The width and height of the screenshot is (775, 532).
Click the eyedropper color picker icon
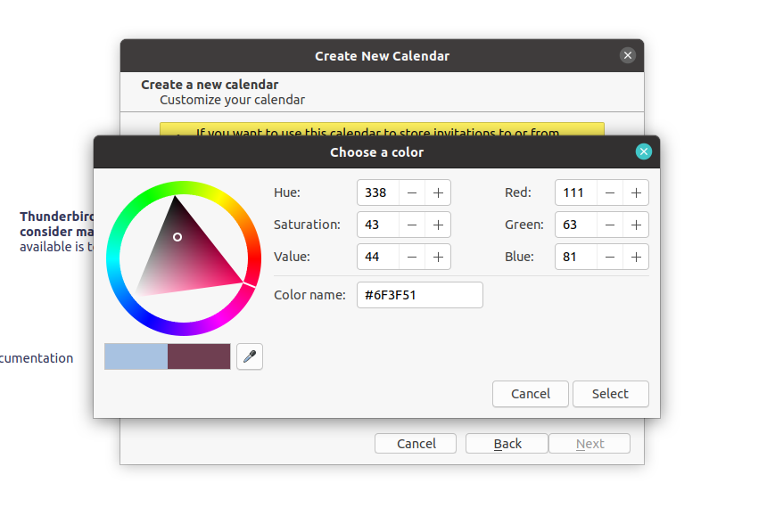[250, 356]
